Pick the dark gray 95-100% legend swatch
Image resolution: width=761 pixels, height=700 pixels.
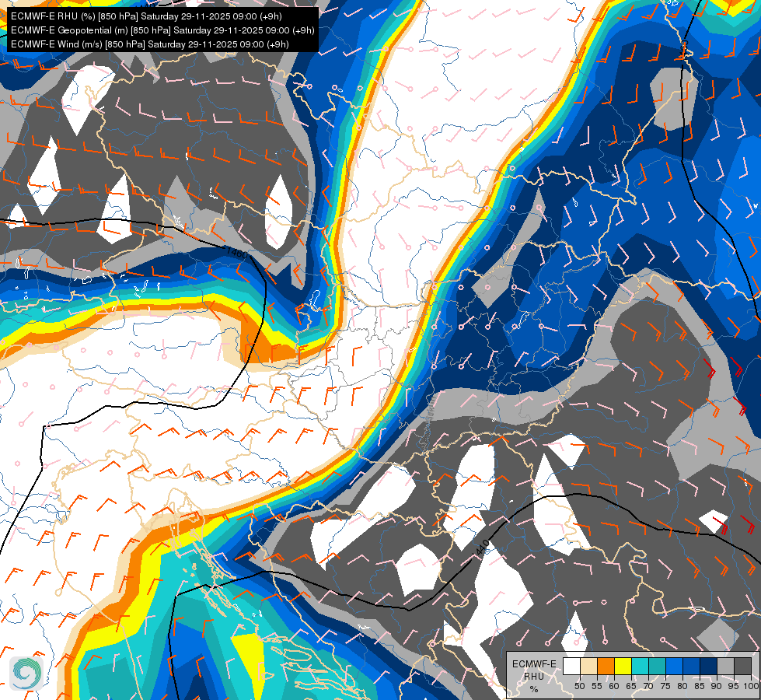tap(743, 666)
